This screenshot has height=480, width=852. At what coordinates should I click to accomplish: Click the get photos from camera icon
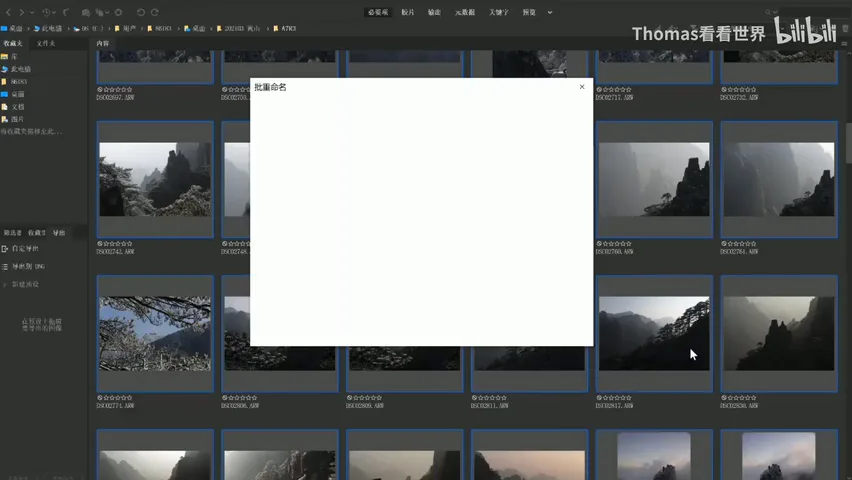86,13
